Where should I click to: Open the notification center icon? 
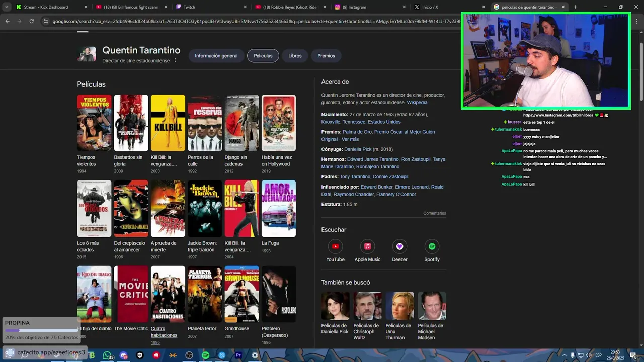click(633, 356)
